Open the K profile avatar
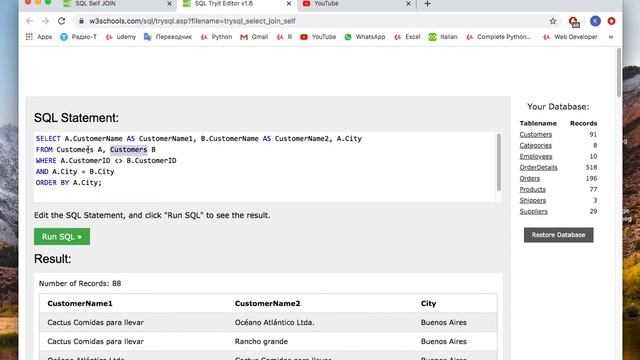The width and height of the screenshot is (640, 360). click(595, 21)
